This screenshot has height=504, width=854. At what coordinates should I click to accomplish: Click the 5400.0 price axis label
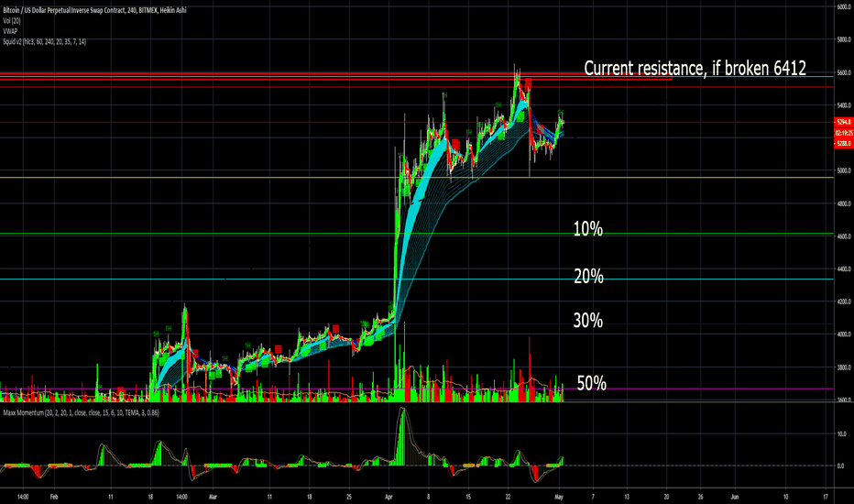[x=844, y=105]
